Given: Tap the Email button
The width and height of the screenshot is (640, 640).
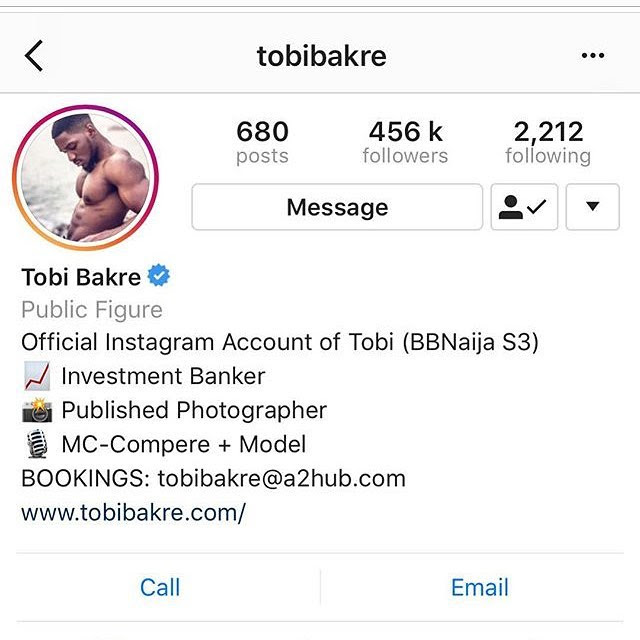Looking at the screenshot, I should tap(480, 587).
